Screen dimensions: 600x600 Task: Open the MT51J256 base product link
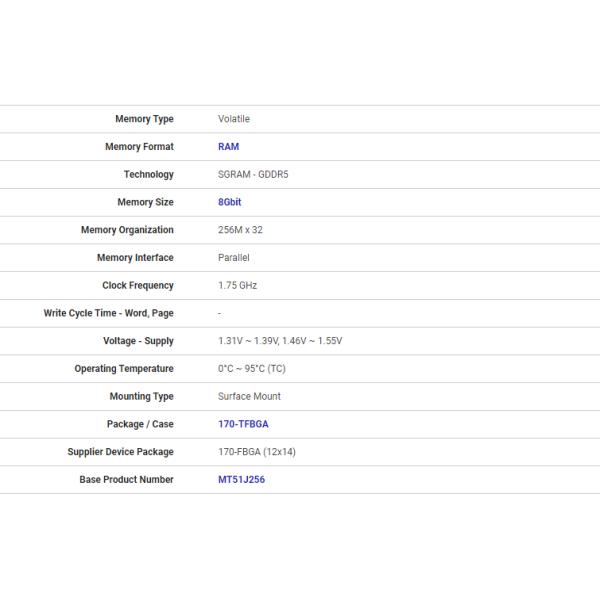pyautogui.click(x=241, y=480)
